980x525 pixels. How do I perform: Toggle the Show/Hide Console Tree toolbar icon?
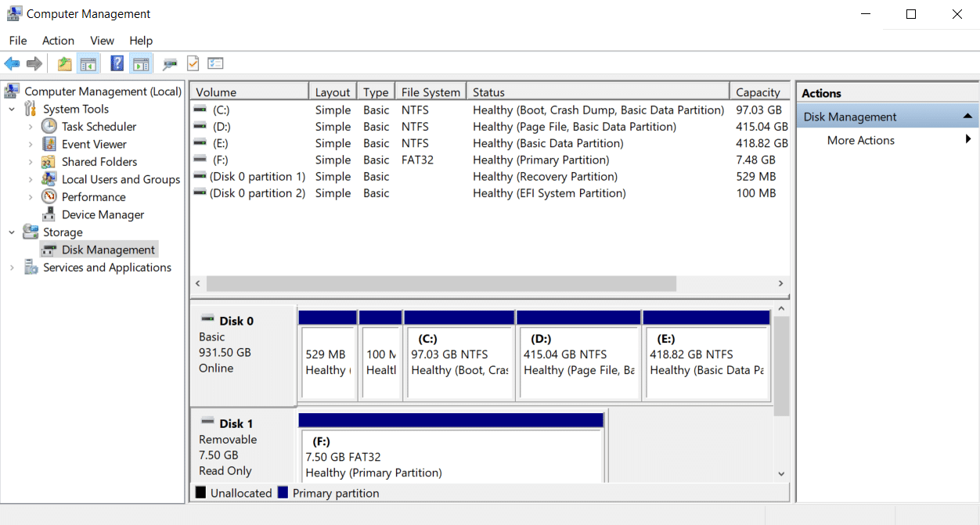pyautogui.click(x=88, y=64)
